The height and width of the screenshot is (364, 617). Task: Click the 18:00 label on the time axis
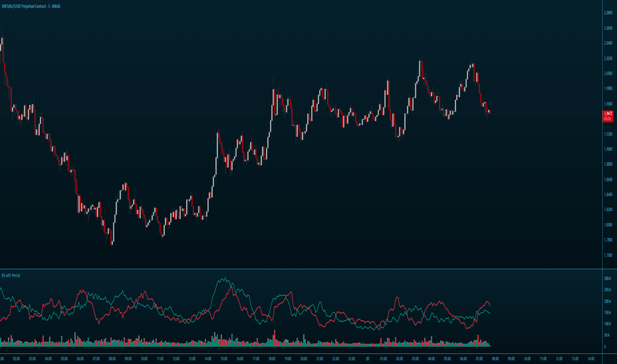pos(272,359)
